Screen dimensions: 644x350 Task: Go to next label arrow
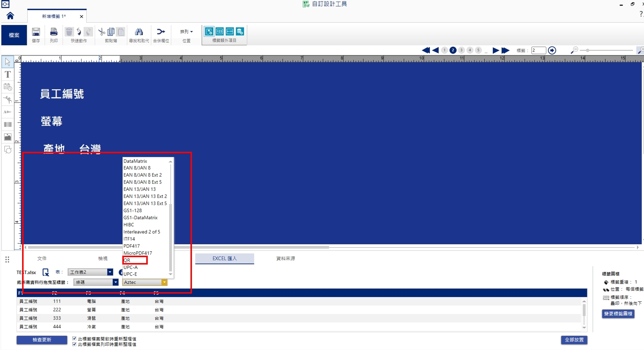(x=496, y=50)
